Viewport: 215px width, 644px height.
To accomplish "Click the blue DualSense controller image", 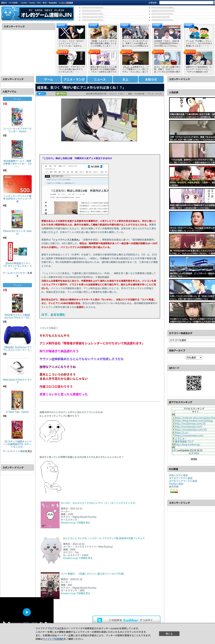I will point(17,335).
